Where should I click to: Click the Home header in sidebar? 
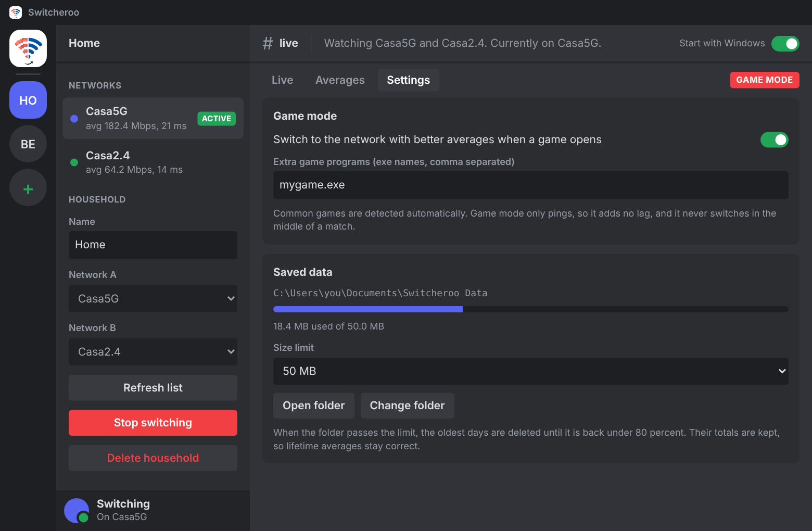click(84, 43)
